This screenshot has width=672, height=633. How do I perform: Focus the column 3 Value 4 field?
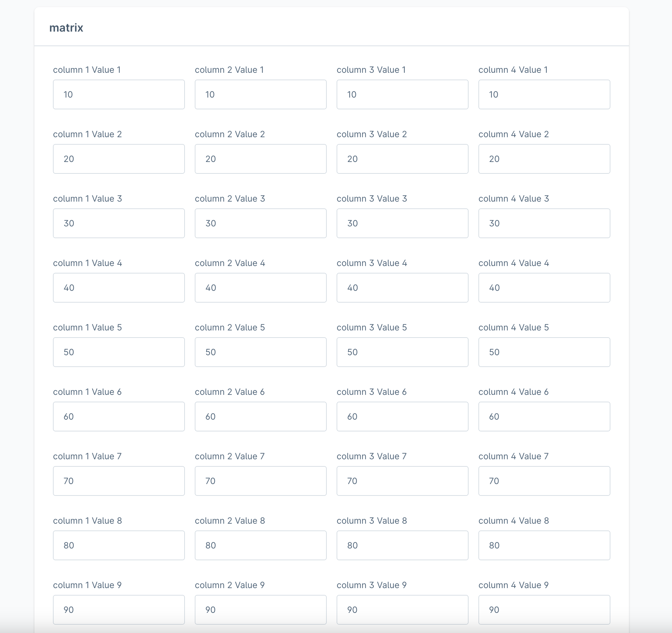point(402,288)
